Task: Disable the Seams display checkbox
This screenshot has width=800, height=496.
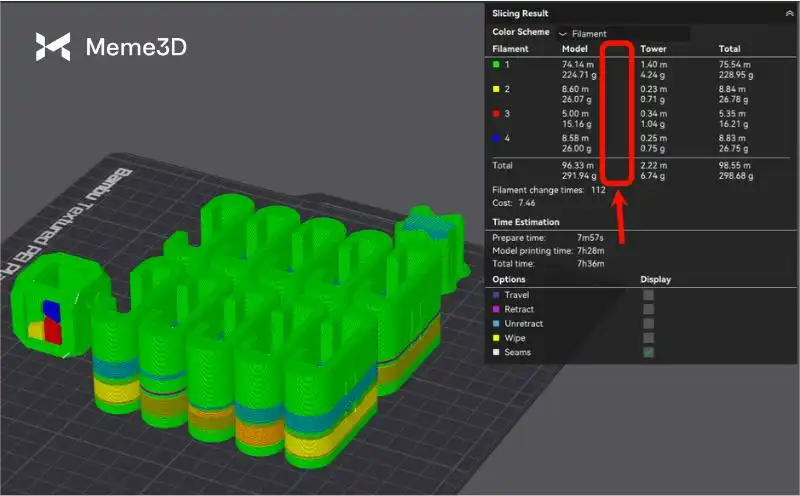Action: [648, 352]
